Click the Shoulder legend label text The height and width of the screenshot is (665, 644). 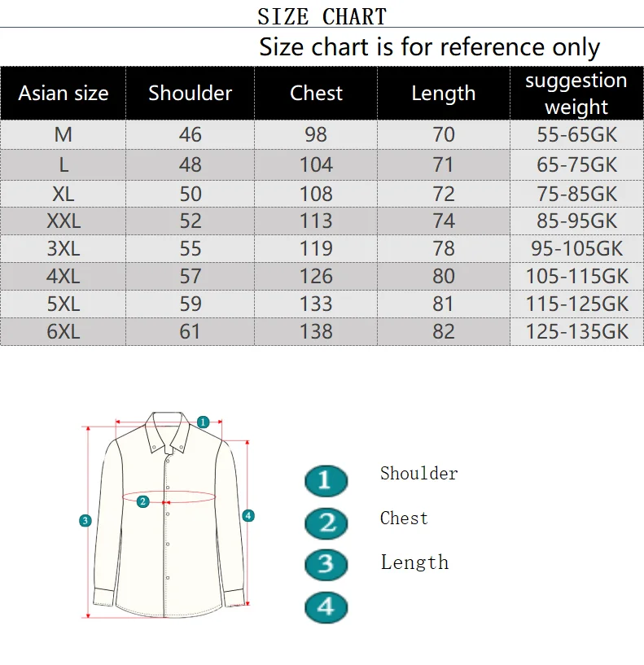(x=418, y=473)
